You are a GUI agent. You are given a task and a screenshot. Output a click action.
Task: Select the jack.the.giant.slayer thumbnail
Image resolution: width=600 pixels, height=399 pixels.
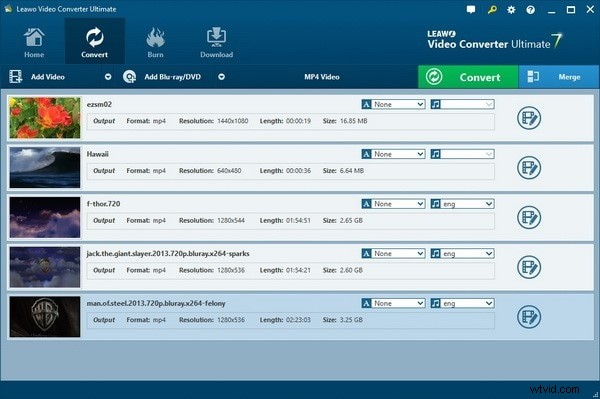[45, 267]
